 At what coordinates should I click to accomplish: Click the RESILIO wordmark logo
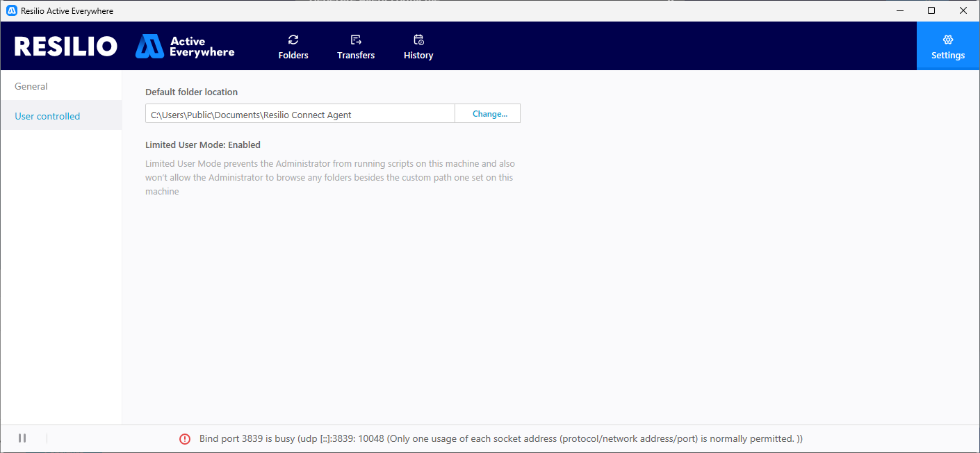pyautogui.click(x=66, y=47)
